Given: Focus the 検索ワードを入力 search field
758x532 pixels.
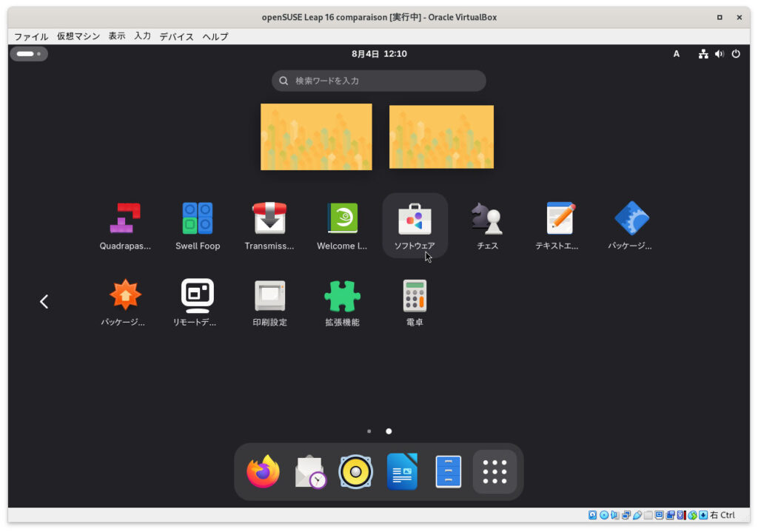Looking at the screenshot, I should (379, 81).
